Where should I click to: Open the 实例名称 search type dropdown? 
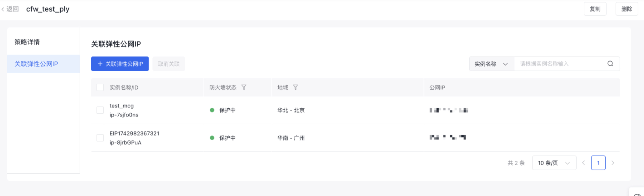click(x=491, y=64)
